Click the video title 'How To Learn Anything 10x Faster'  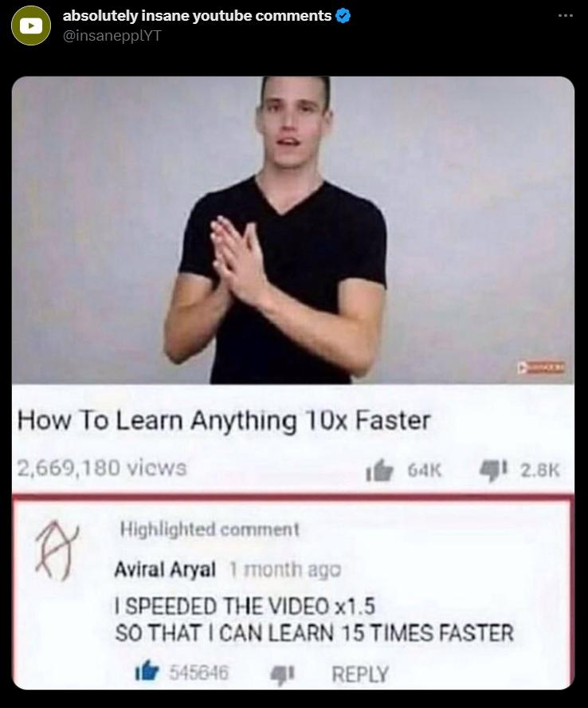224,420
